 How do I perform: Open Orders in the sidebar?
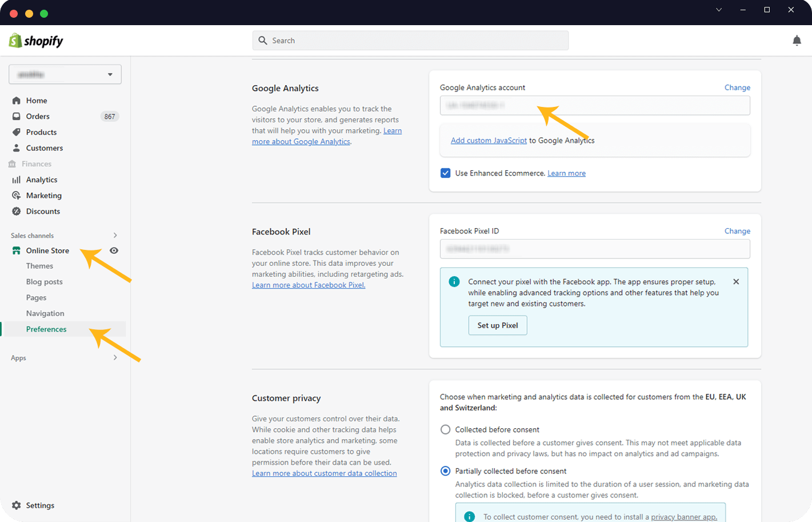38,116
